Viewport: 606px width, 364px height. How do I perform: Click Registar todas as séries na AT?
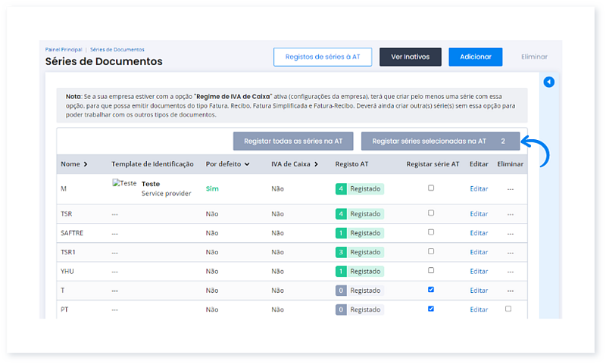[293, 142]
